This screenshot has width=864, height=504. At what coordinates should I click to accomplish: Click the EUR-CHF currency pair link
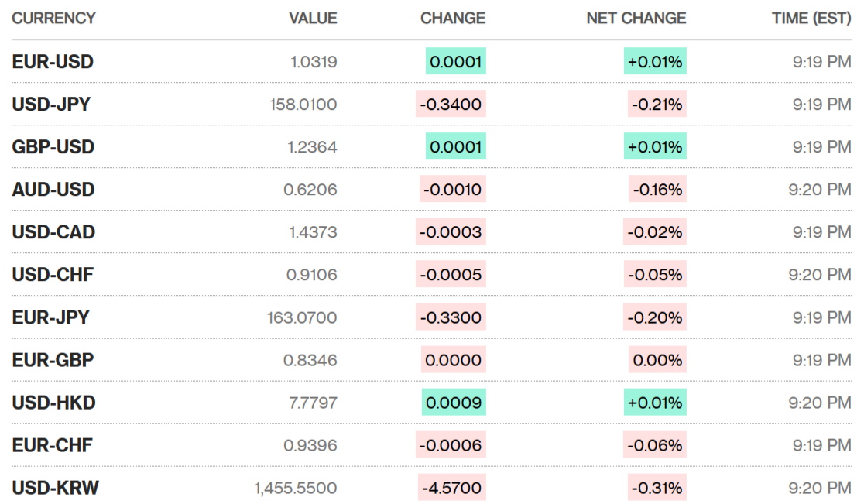52,445
